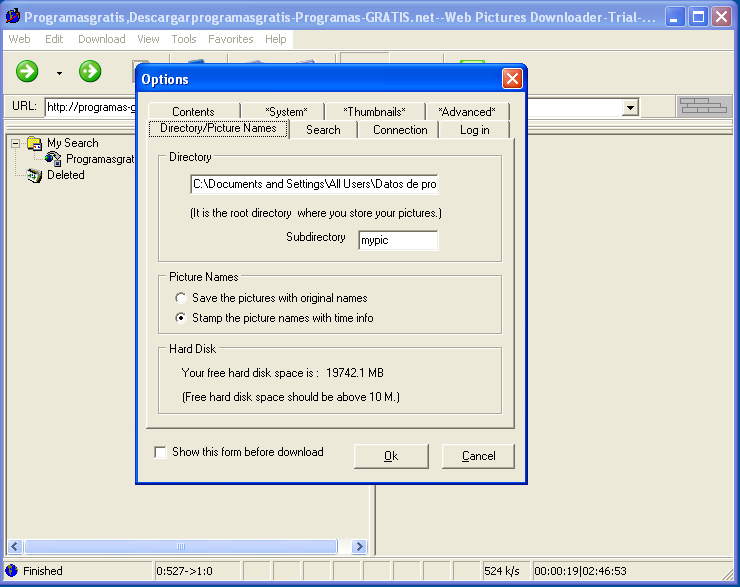Open the Edit menu

pyautogui.click(x=54, y=39)
